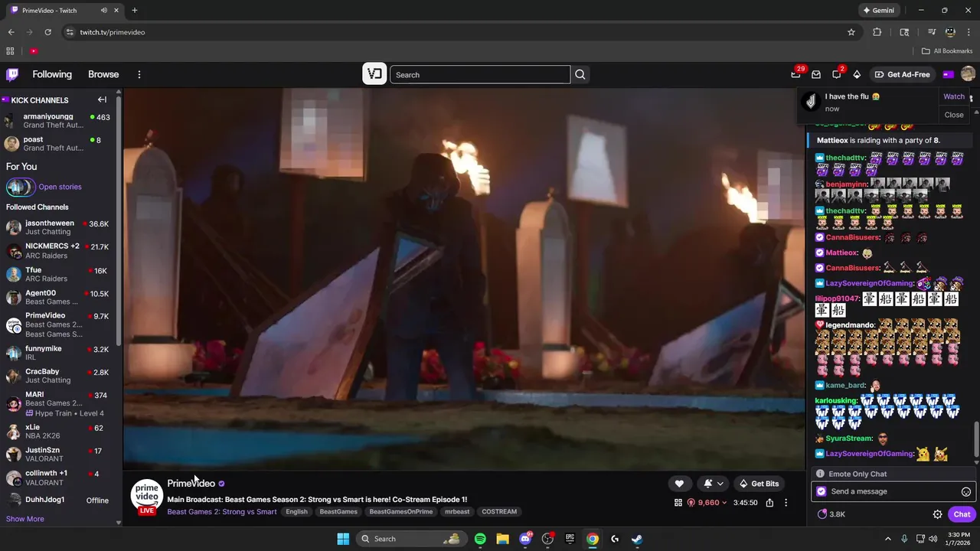Click the grid icon beside viewer count

(x=678, y=503)
